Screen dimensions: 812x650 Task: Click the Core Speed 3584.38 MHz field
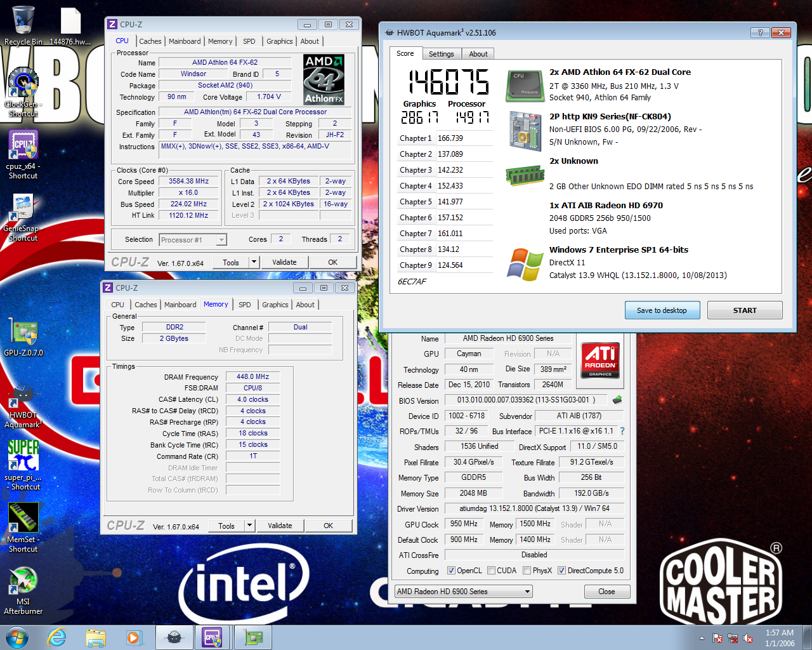pyautogui.click(x=188, y=182)
